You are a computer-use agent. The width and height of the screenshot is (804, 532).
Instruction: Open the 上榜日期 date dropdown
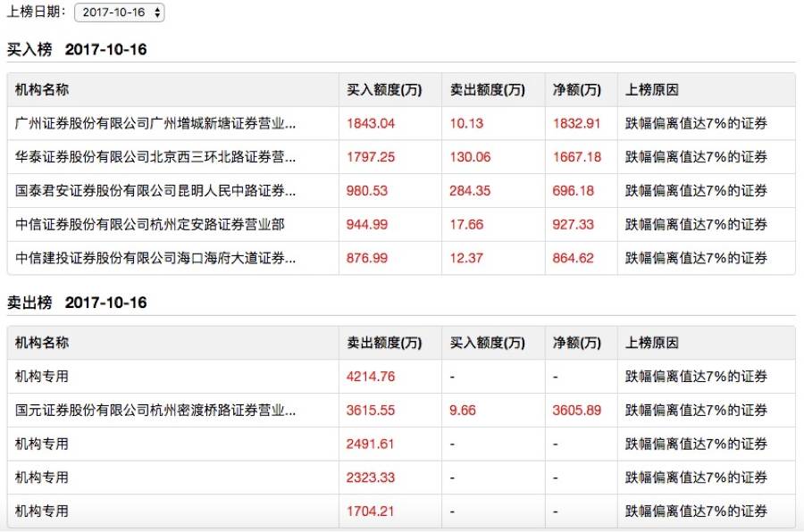point(120,12)
